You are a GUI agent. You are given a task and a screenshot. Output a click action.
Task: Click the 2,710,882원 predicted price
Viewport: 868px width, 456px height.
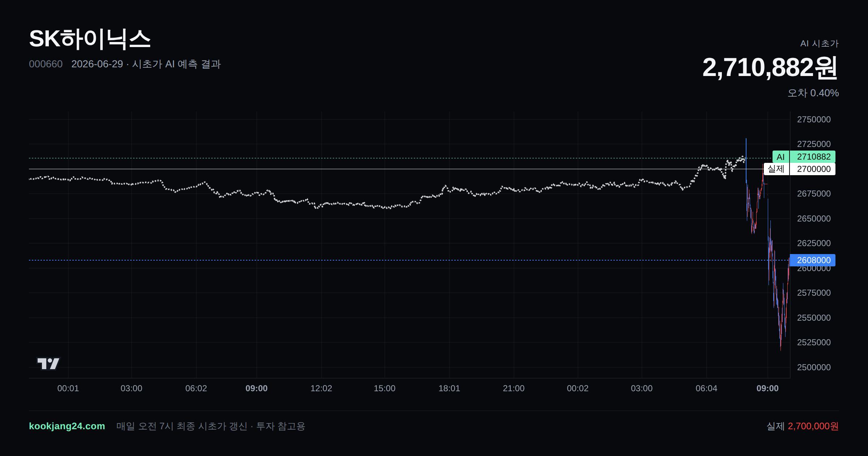pos(770,68)
